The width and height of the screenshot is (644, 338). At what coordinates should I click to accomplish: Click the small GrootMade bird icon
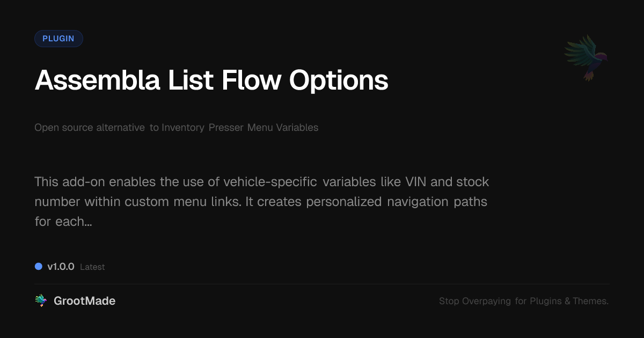(41, 301)
